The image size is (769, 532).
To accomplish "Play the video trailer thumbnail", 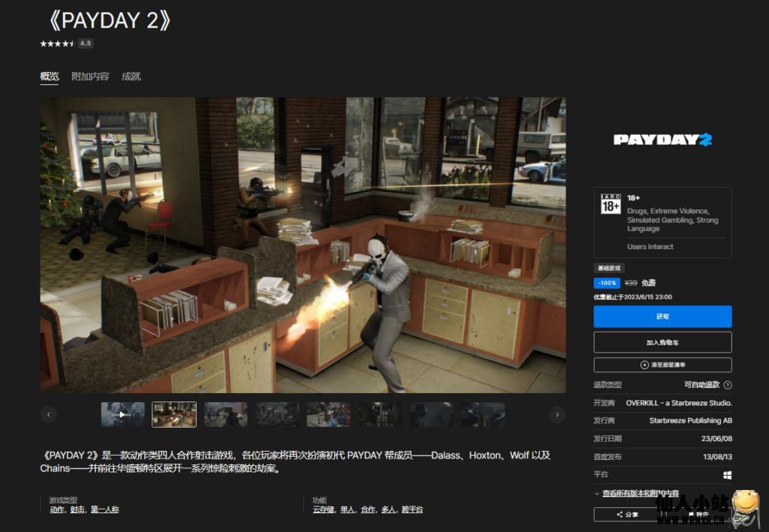I will point(122,414).
